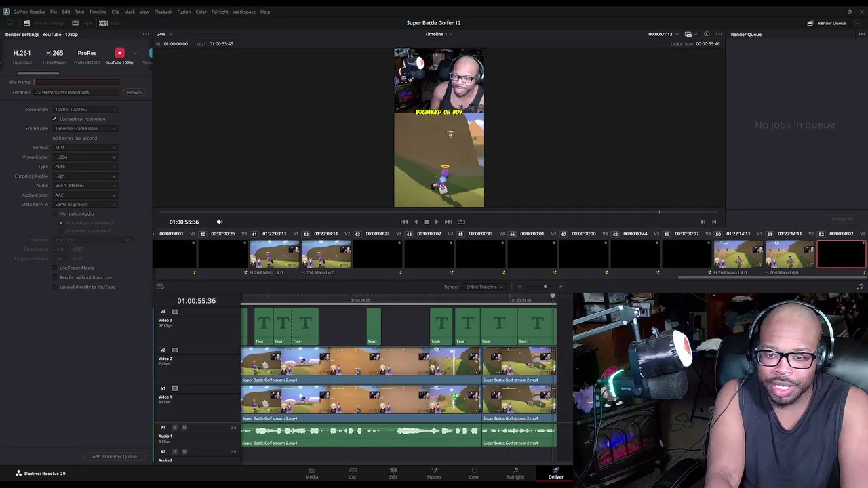
Task: Click the Location path field
Action: pyautogui.click(x=78, y=92)
